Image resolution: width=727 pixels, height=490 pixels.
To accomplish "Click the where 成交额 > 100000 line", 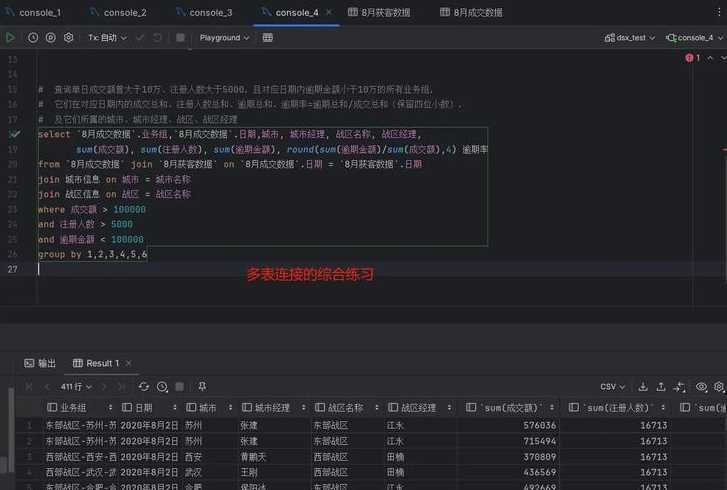I will point(91,210).
